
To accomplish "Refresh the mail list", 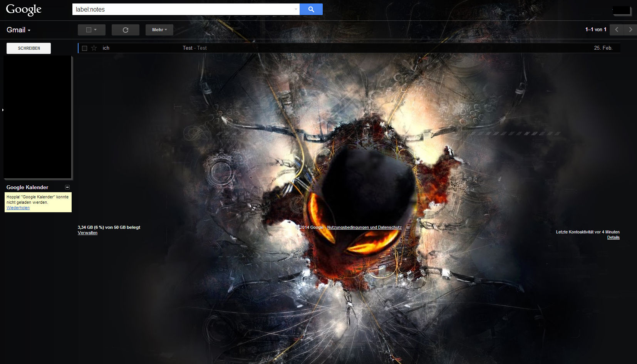I will tap(126, 30).
